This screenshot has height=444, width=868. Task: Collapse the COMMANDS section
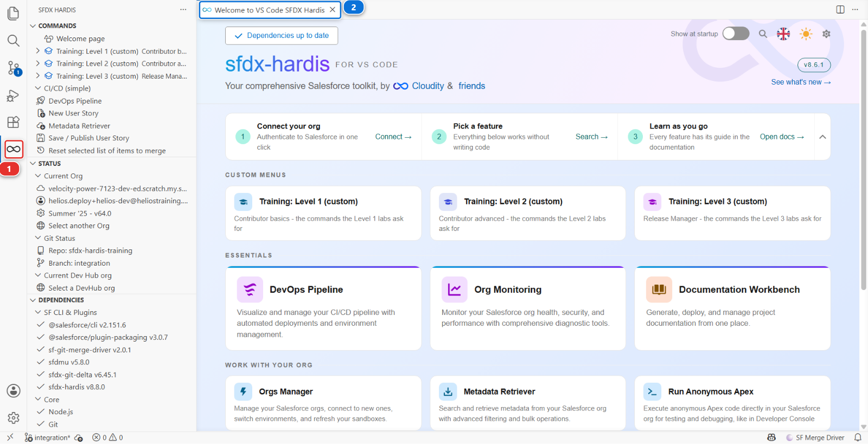pos(33,25)
